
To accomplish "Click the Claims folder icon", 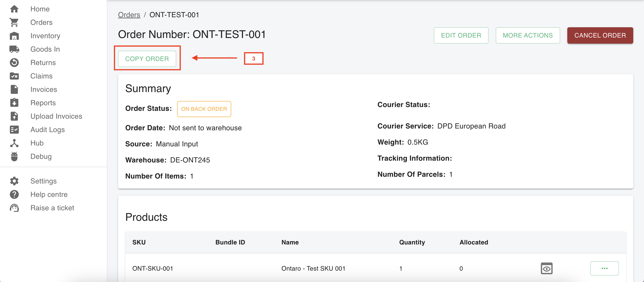I will 14,76.
